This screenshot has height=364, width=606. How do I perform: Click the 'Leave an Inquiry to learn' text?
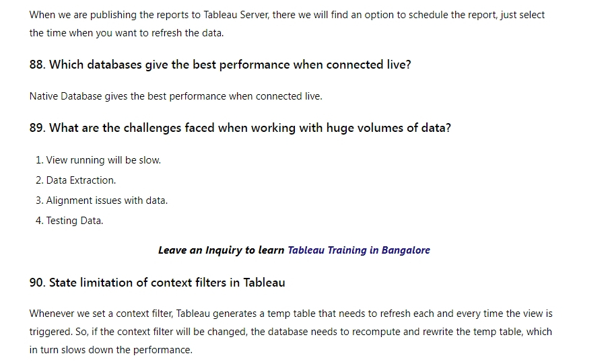point(221,250)
